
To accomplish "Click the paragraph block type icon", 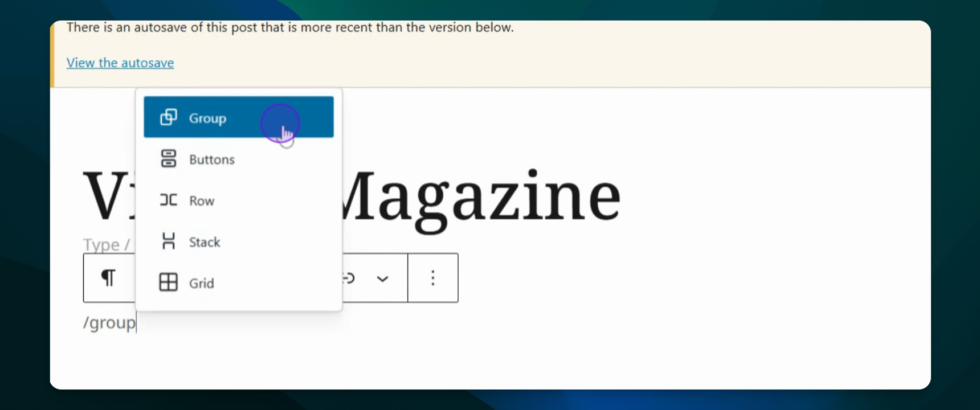I will click(108, 278).
